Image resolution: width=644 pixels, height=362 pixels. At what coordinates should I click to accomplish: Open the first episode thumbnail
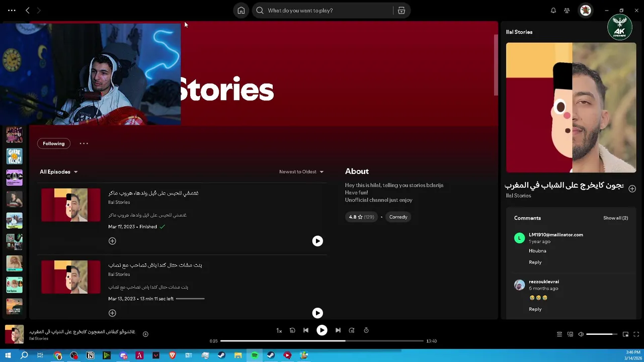[71, 205]
